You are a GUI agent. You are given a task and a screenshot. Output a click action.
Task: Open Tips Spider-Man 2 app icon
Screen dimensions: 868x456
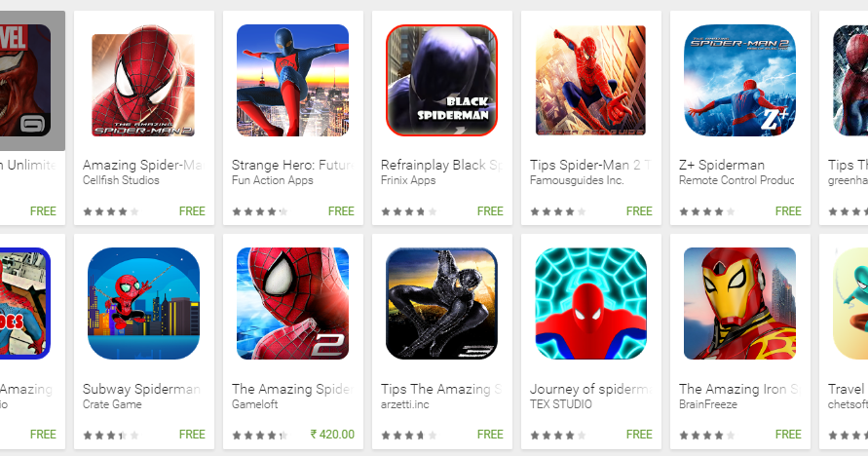tap(590, 80)
